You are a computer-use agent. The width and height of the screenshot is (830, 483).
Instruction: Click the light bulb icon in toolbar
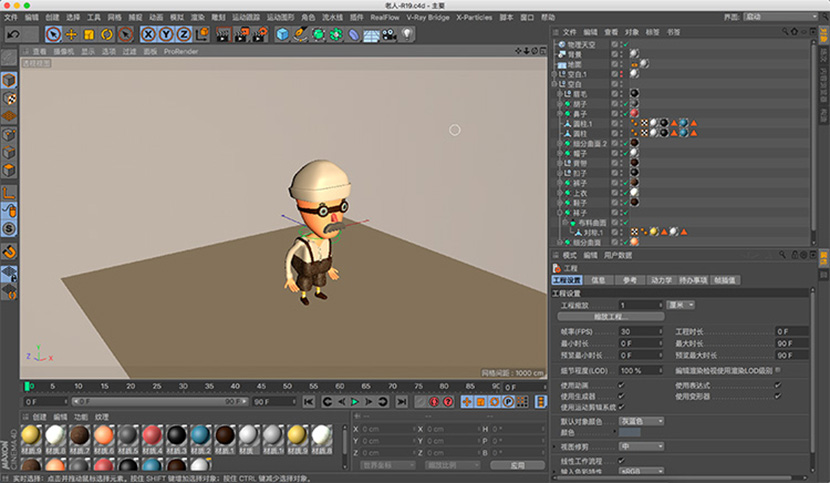408,34
